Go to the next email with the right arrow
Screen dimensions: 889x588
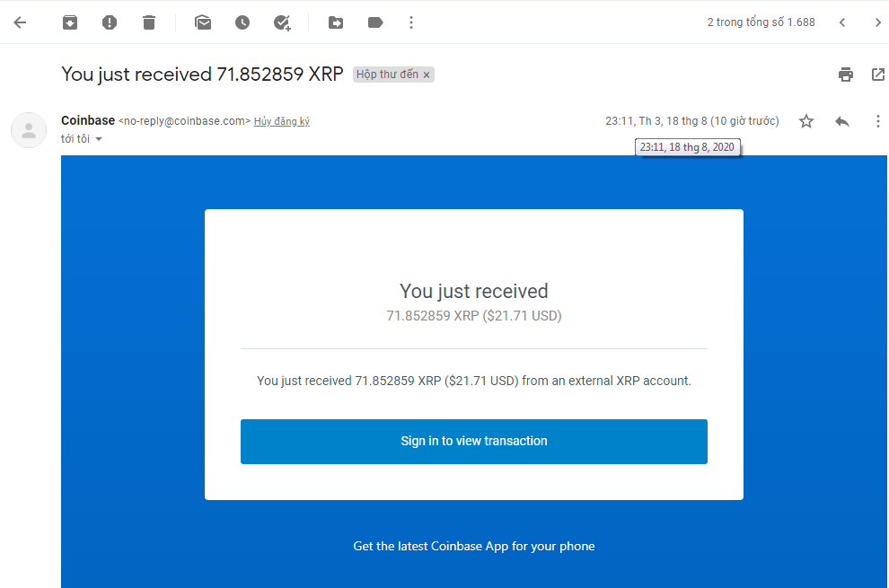877,22
